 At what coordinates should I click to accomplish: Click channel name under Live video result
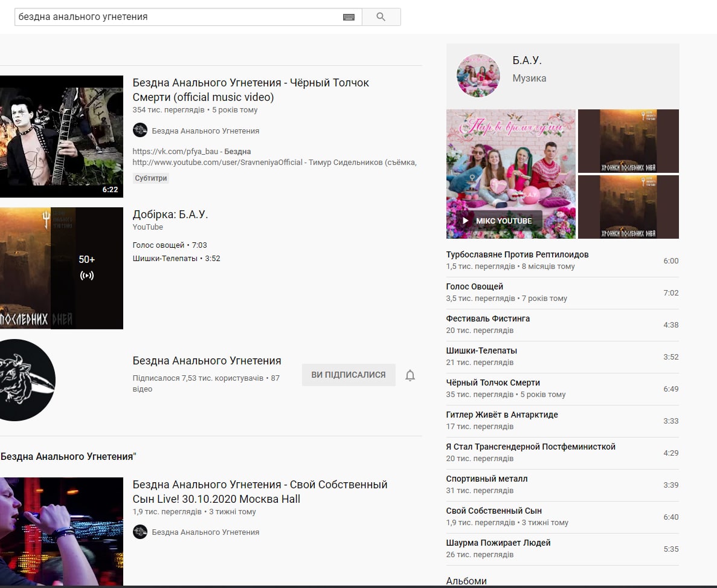coord(205,532)
